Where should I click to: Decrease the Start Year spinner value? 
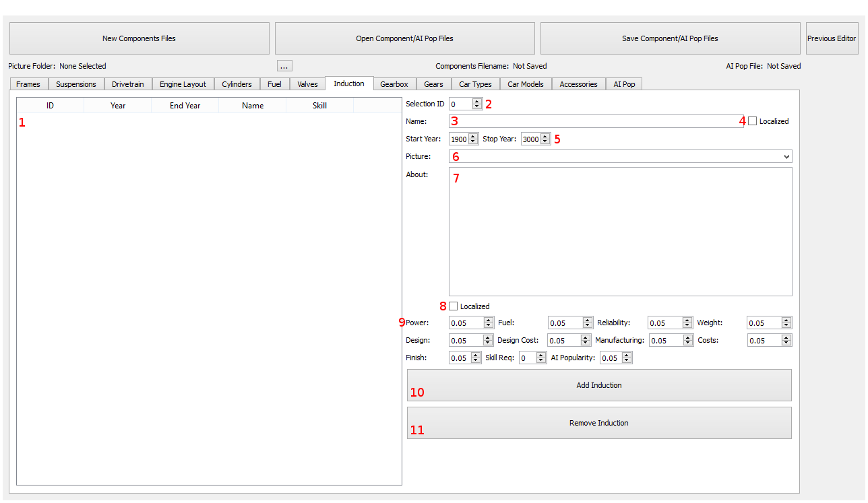473,142
